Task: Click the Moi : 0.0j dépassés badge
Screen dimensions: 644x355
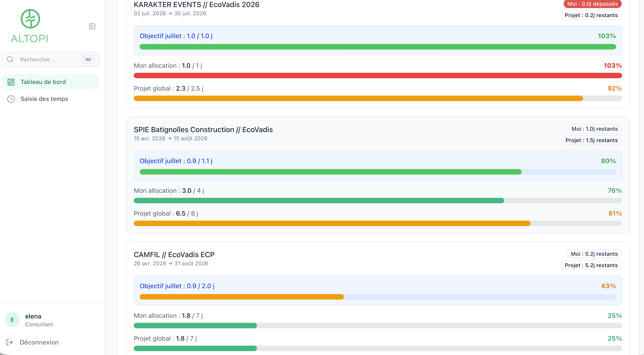Action: pos(592,4)
